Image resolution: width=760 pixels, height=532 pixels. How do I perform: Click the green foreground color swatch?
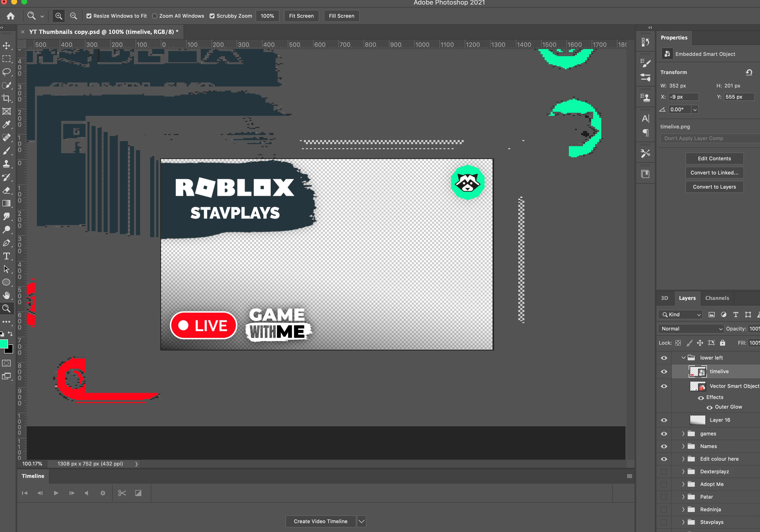(x=4, y=344)
